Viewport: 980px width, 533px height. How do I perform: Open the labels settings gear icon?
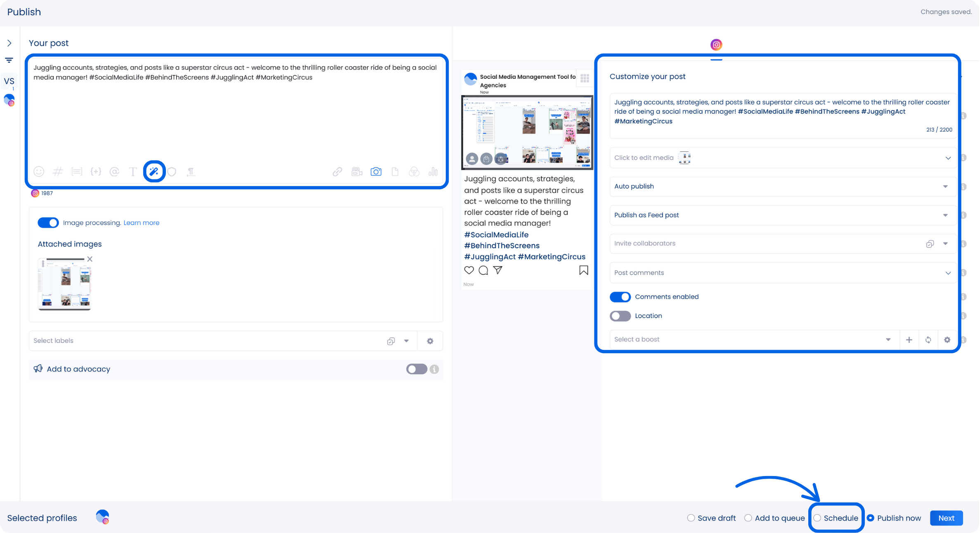430,341
